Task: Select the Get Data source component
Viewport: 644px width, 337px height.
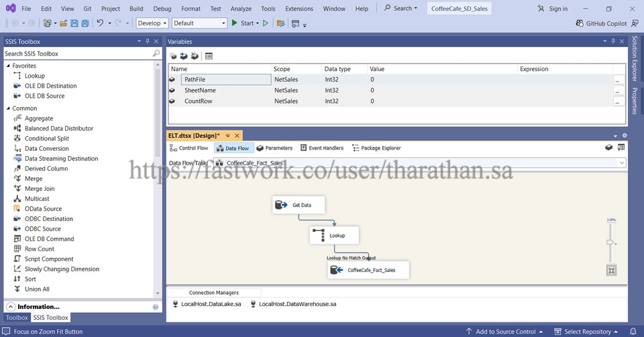Action: pos(299,205)
